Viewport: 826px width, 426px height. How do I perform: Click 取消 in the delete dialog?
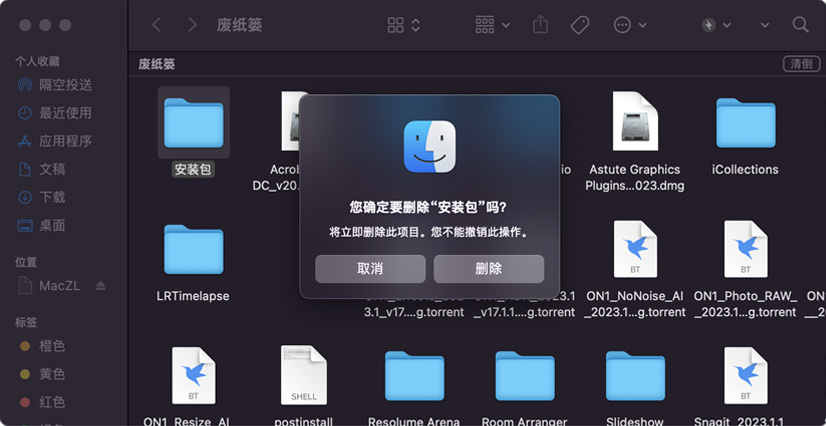click(x=370, y=269)
